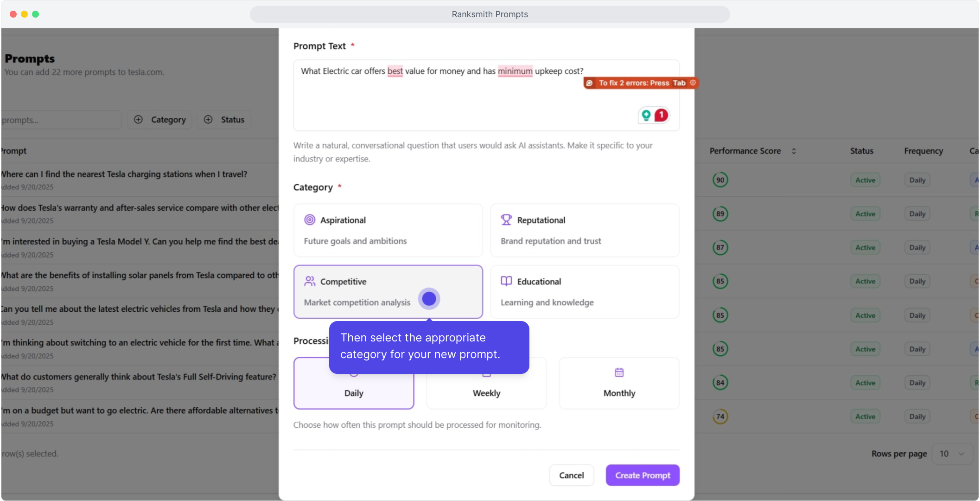The image size is (980, 501).
Task: Click the Aspirational target icon
Action: point(309,220)
